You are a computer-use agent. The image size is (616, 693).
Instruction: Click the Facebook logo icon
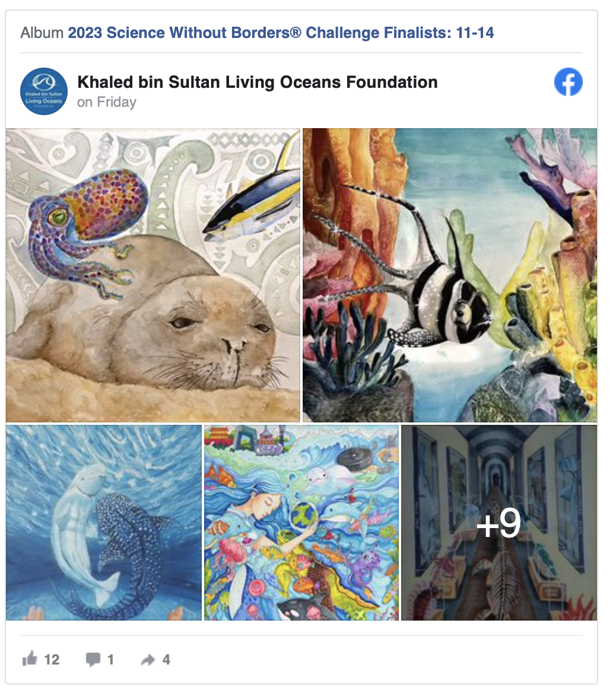(x=569, y=82)
